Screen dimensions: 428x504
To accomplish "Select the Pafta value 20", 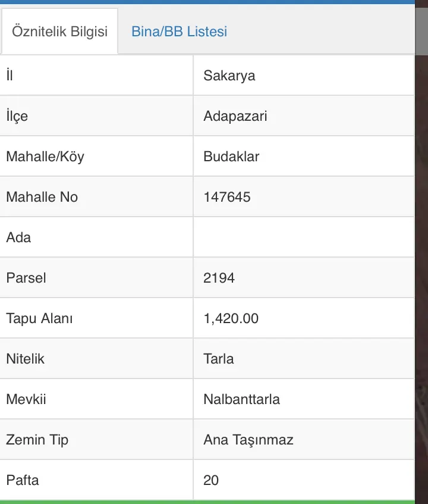I will pos(211,480).
